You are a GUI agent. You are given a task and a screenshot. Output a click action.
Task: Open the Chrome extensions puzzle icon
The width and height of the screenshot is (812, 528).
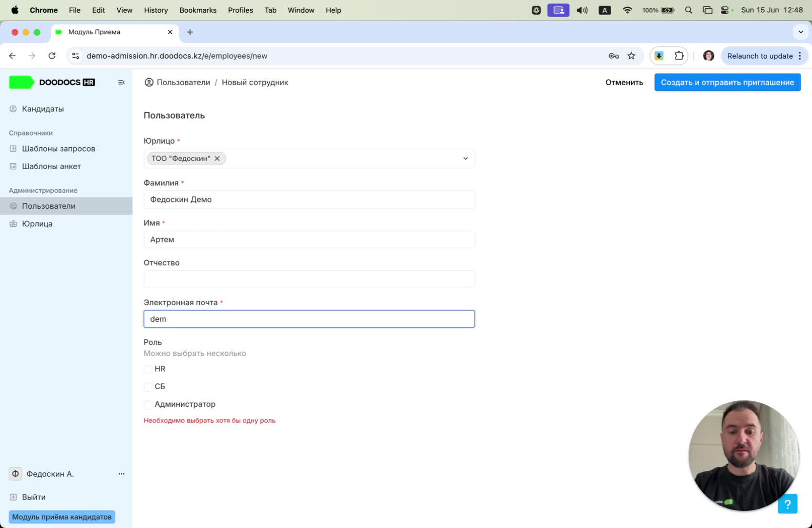coord(679,56)
